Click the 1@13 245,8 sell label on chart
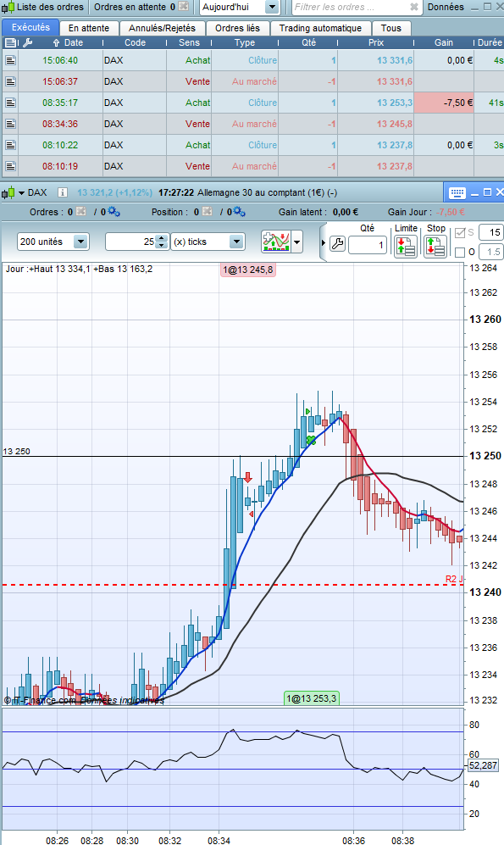The width and height of the screenshot is (504, 845). click(x=247, y=270)
